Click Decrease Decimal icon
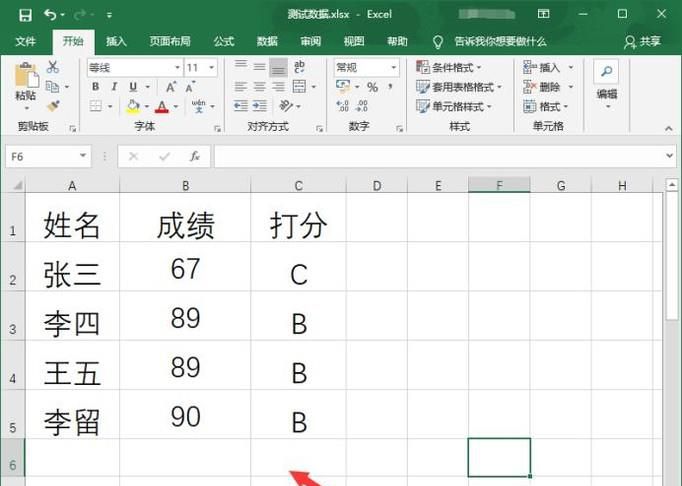Image resolution: width=682 pixels, height=486 pixels. pos(362,106)
